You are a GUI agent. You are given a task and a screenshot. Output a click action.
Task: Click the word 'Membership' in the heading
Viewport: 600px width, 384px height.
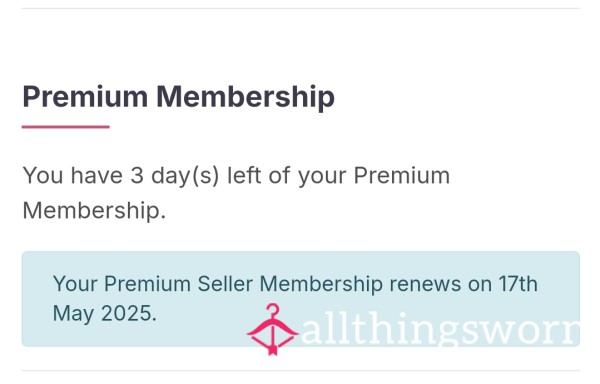pyautogui.click(x=246, y=97)
